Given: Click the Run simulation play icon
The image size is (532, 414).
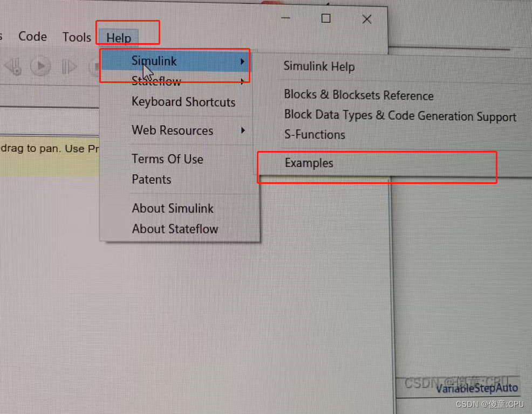Looking at the screenshot, I should point(40,66).
